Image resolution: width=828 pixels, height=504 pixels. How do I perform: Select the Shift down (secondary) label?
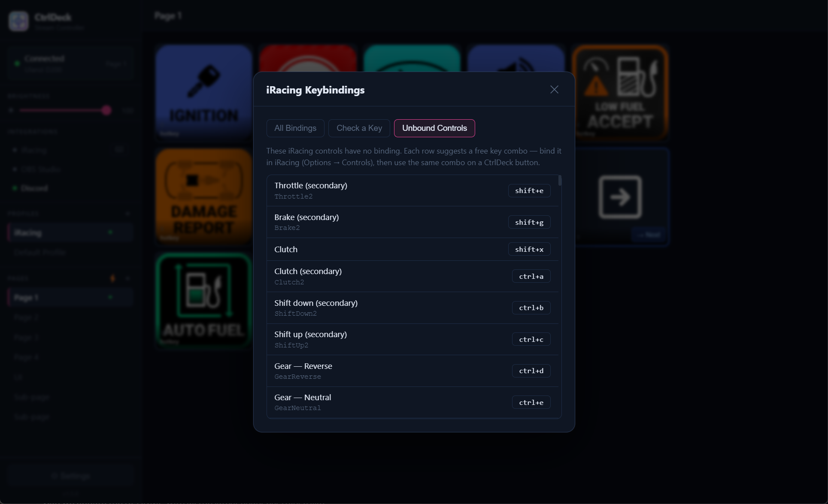click(x=316, y=303)
